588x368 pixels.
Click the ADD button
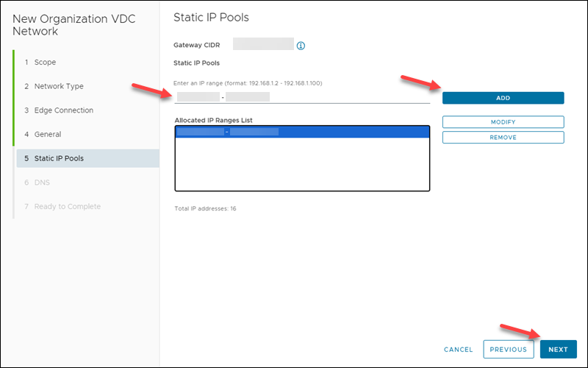click(503, 98)
